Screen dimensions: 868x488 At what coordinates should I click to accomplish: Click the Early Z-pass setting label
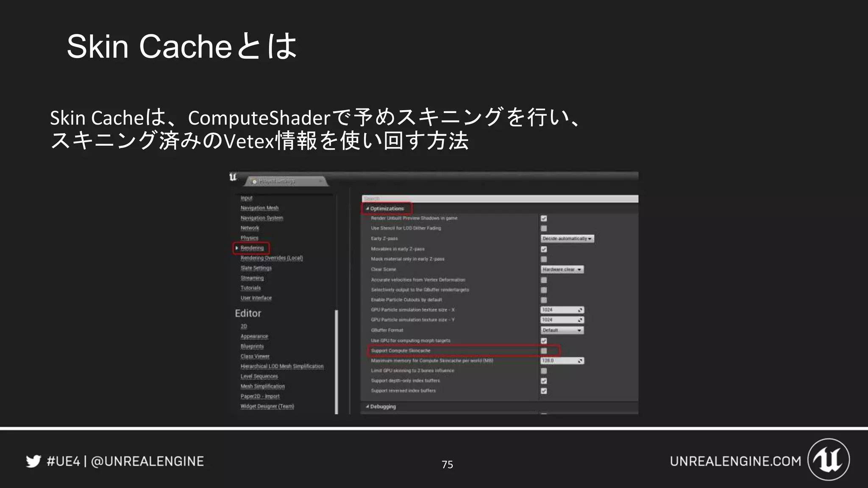click(384, 239)
